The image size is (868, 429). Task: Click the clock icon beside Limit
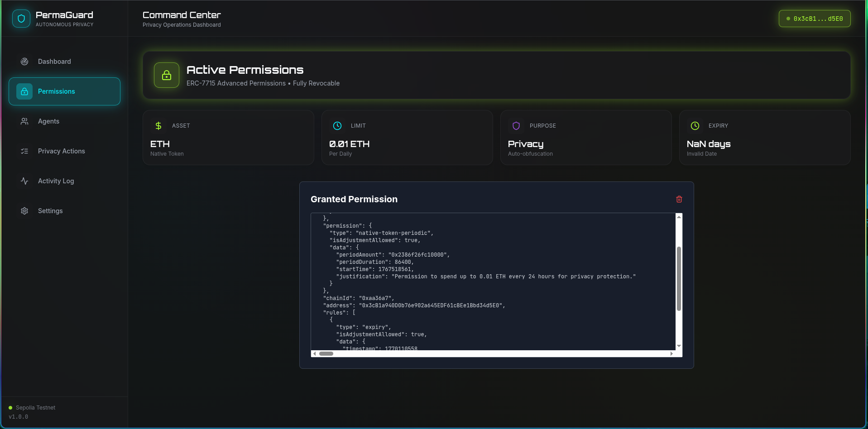click(x=337, y=126)
